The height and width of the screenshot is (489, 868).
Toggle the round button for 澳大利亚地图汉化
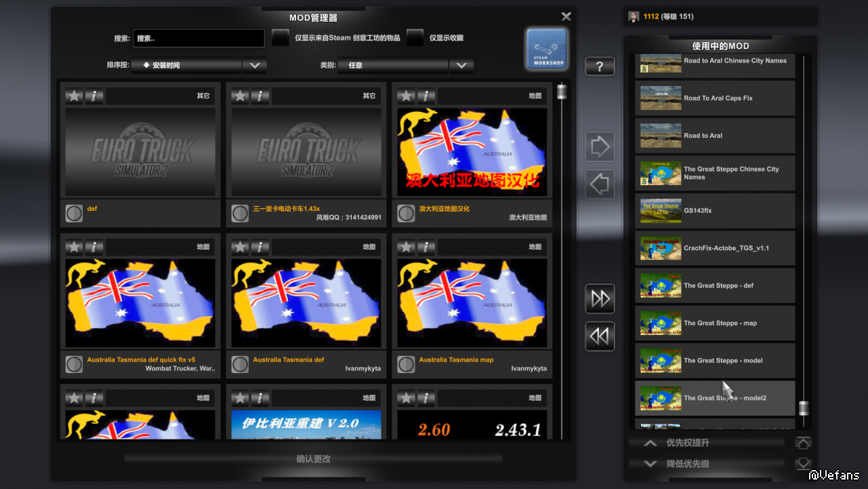(x=406, y=214)
